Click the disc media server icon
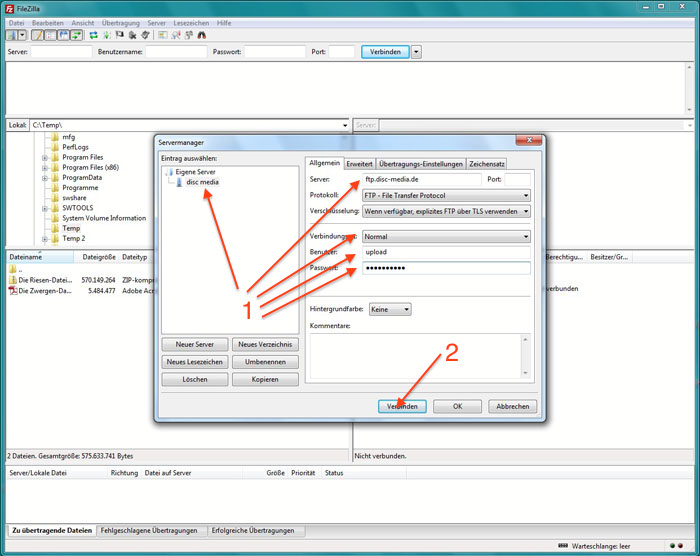The image size is (700, 556). click(179, 182)
